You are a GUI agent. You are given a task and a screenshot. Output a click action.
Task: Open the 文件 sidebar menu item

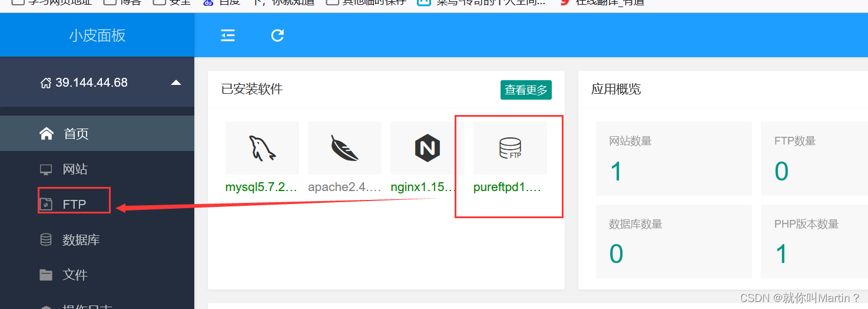pos(97,275)
